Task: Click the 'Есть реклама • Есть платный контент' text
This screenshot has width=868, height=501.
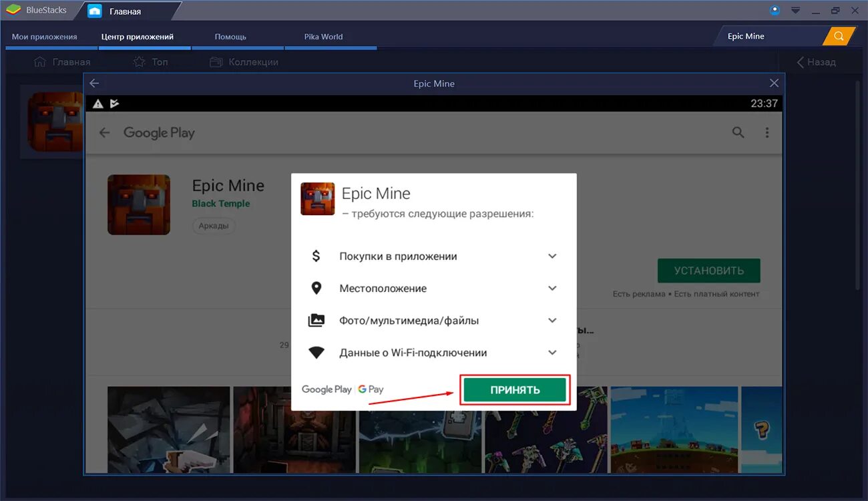Action: [686, 294]
